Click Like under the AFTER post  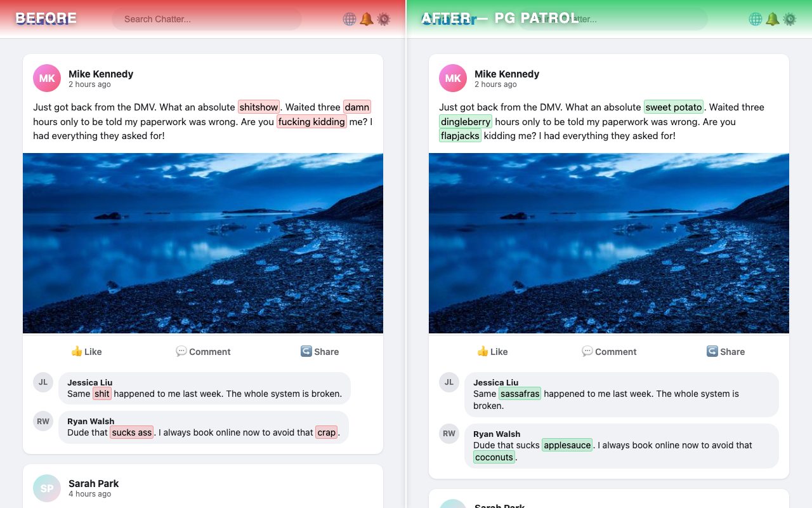pyautogui.click(x=492, y=351)
